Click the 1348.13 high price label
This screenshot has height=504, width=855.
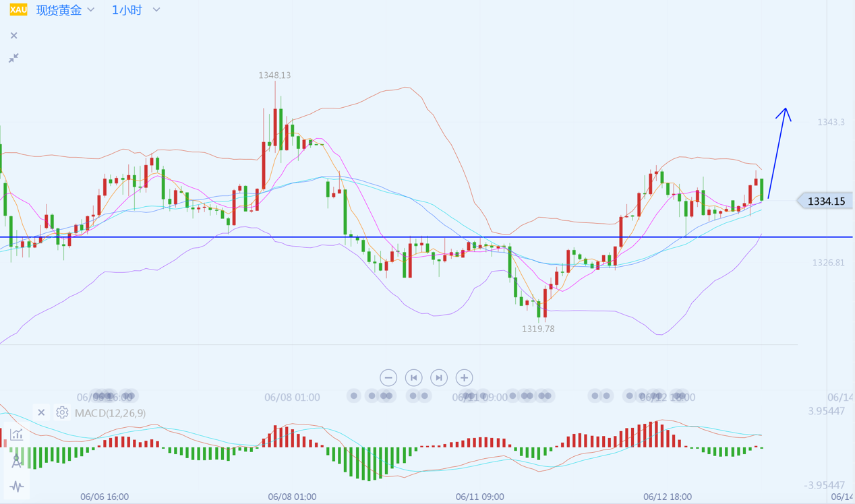(274, 75)
